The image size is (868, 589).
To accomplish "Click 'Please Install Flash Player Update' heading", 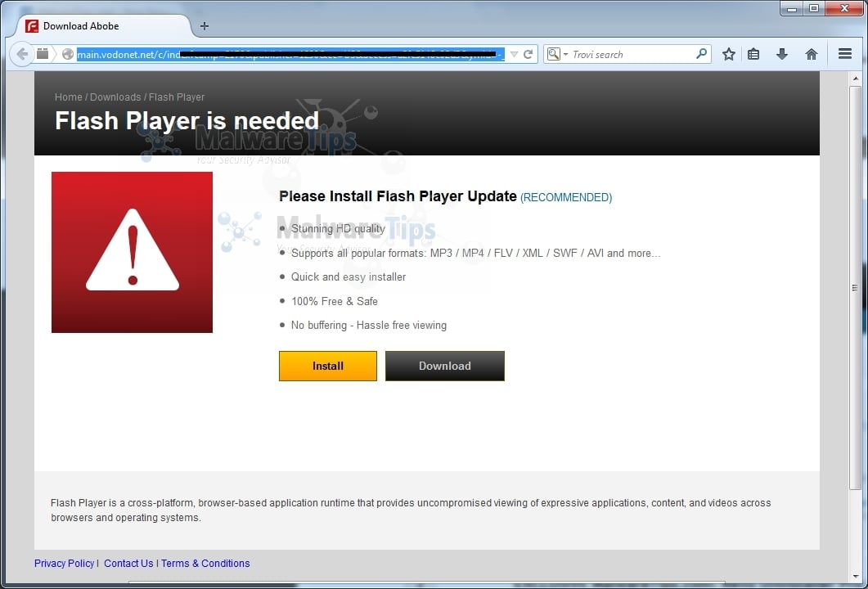I will [x=398, y=196].
